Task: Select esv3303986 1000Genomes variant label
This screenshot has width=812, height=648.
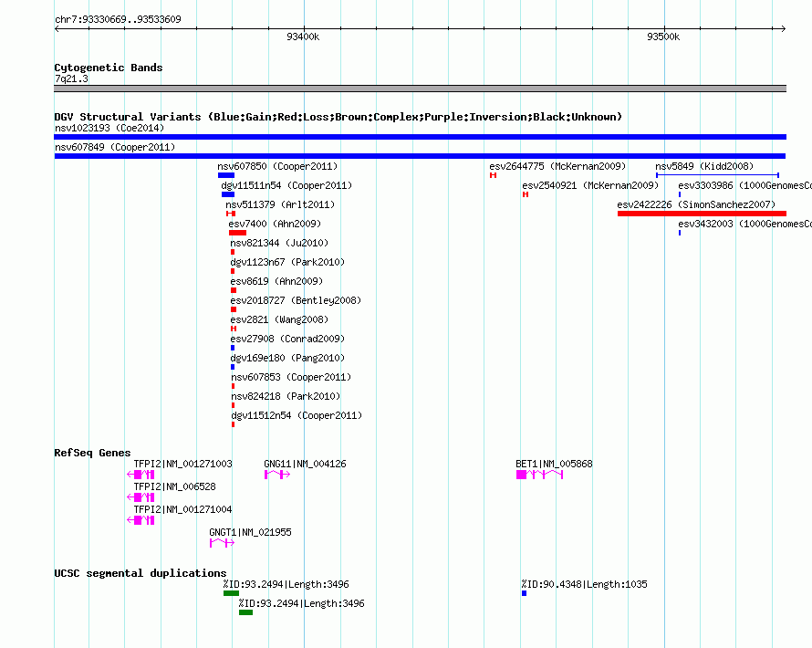Action: point(744,185)
